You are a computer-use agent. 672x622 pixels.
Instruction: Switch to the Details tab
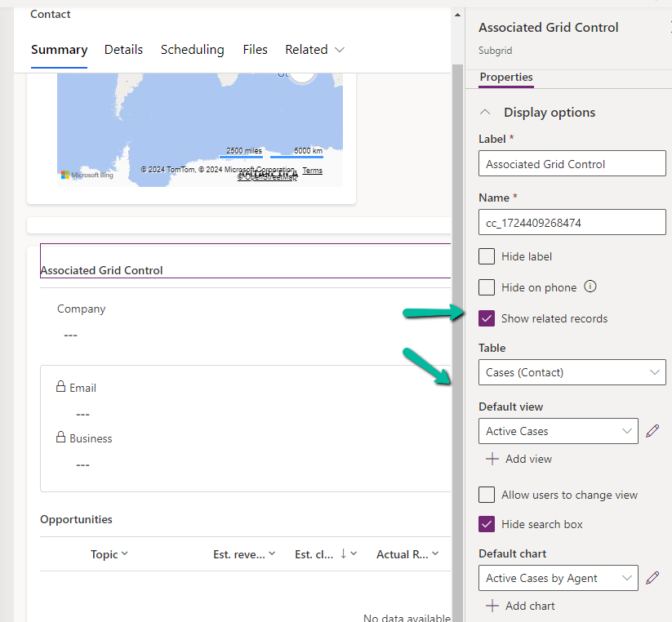(x=123, y=49)
